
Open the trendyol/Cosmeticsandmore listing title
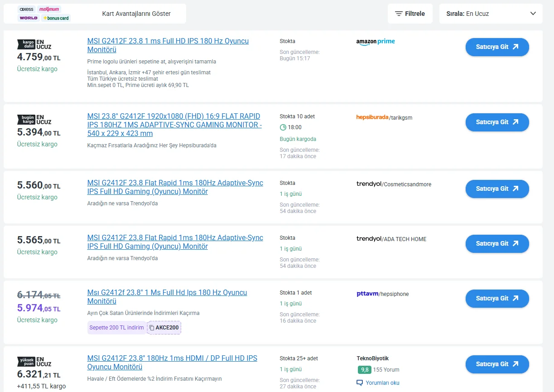click(x=175, y=187)
